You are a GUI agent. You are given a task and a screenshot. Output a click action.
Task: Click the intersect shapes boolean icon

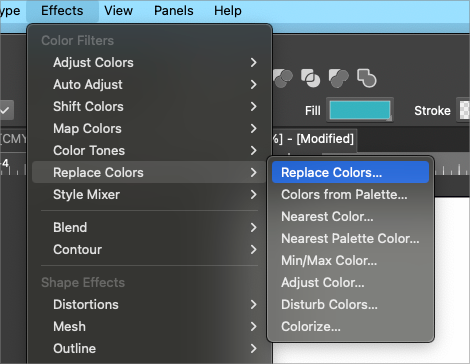click(310, 79)
